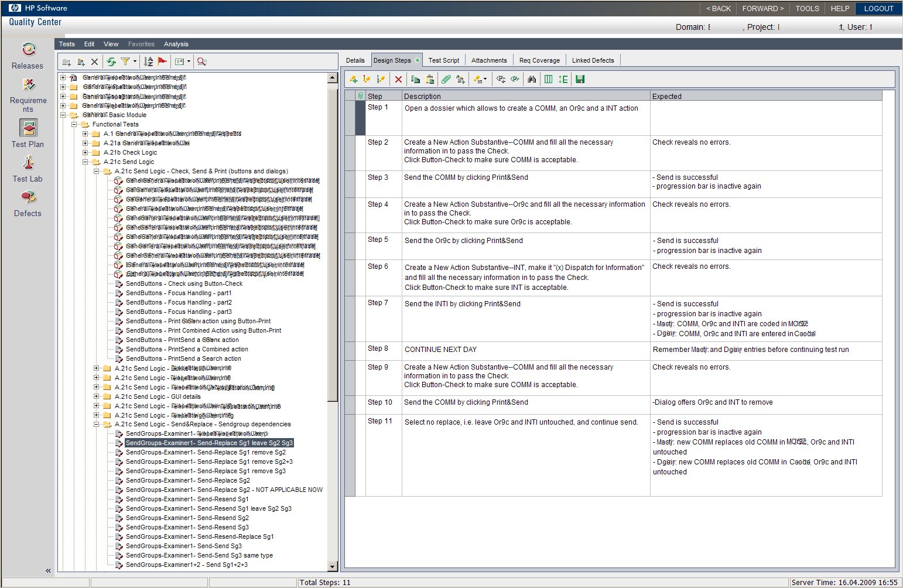This screenshot has height=588, width=903.
Task: Delete the selected design step
Action: 398,79
